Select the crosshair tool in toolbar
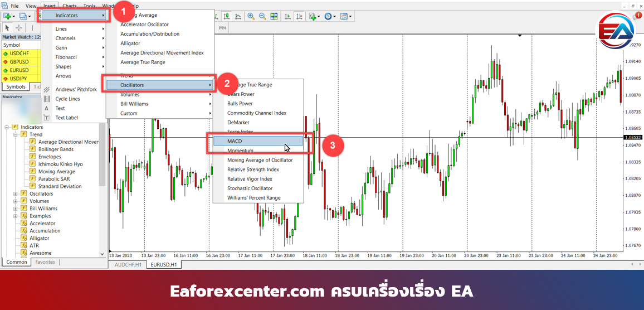The image size is (644, 310). pyautogui.click(x=19, y=27)
